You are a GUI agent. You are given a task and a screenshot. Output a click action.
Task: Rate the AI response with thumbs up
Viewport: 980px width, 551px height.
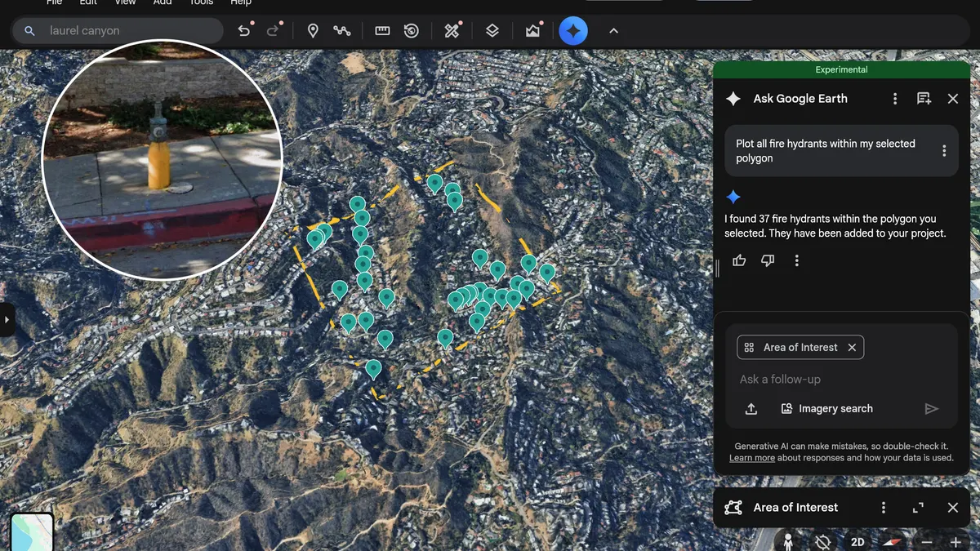point(739,260)
